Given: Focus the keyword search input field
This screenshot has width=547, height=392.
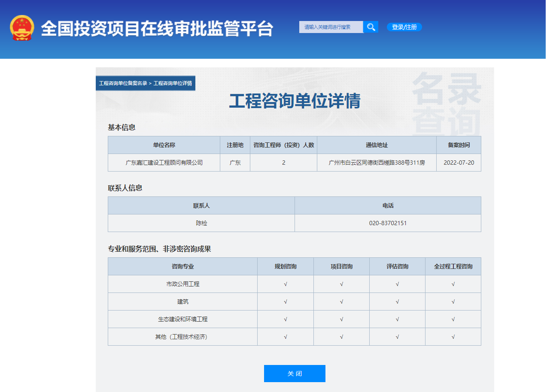Looking at the screenshot, I should click(x=331, y=27).
